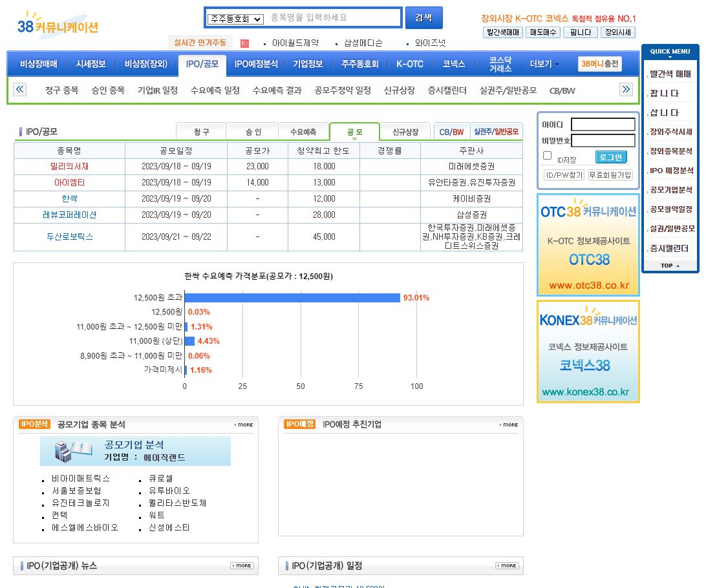
Task: Click the 로그인 button
Action: 611,157
